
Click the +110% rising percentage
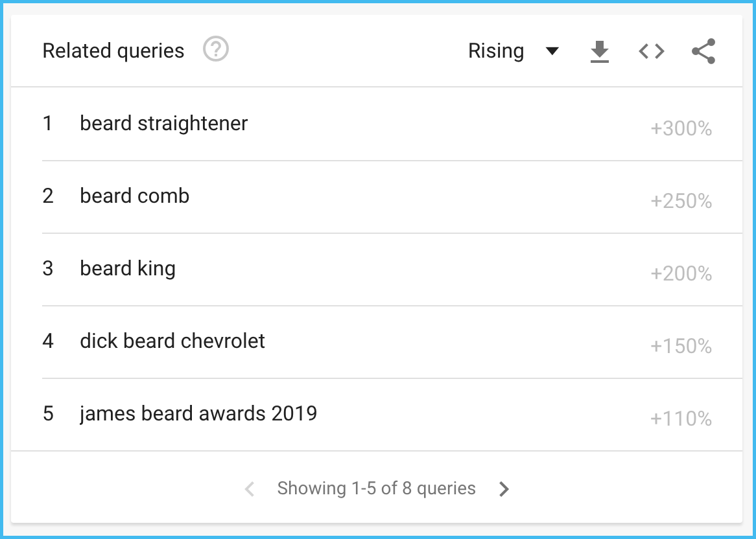[x=681, y=419]
